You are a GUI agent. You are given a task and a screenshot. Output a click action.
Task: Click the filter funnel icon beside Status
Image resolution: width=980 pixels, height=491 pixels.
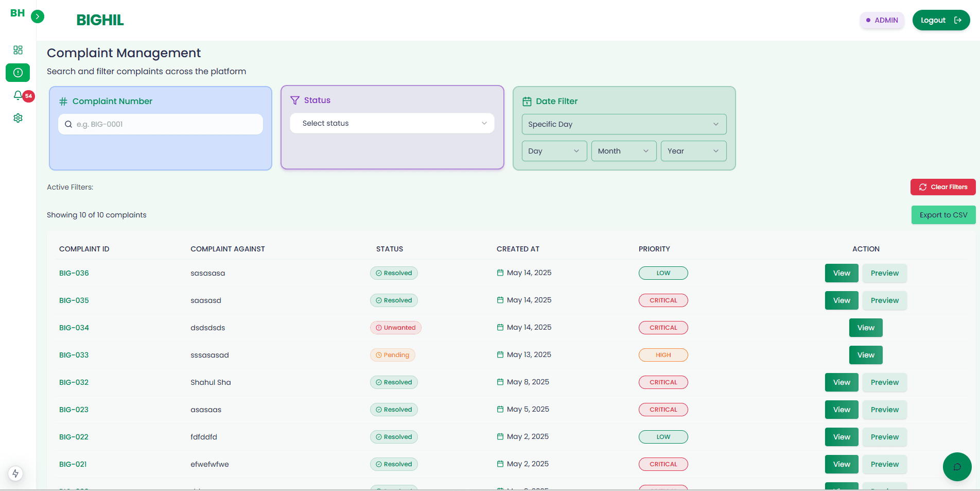[294, 100]
